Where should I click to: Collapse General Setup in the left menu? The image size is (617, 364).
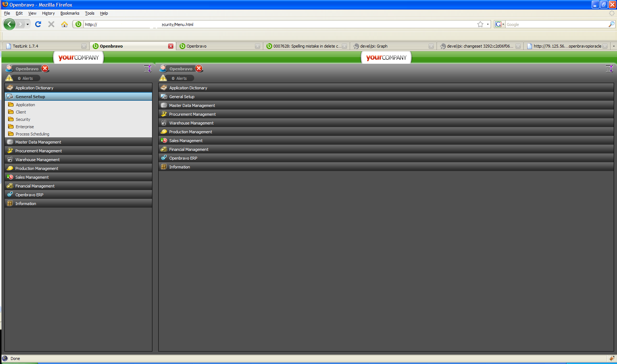point(78,96)
